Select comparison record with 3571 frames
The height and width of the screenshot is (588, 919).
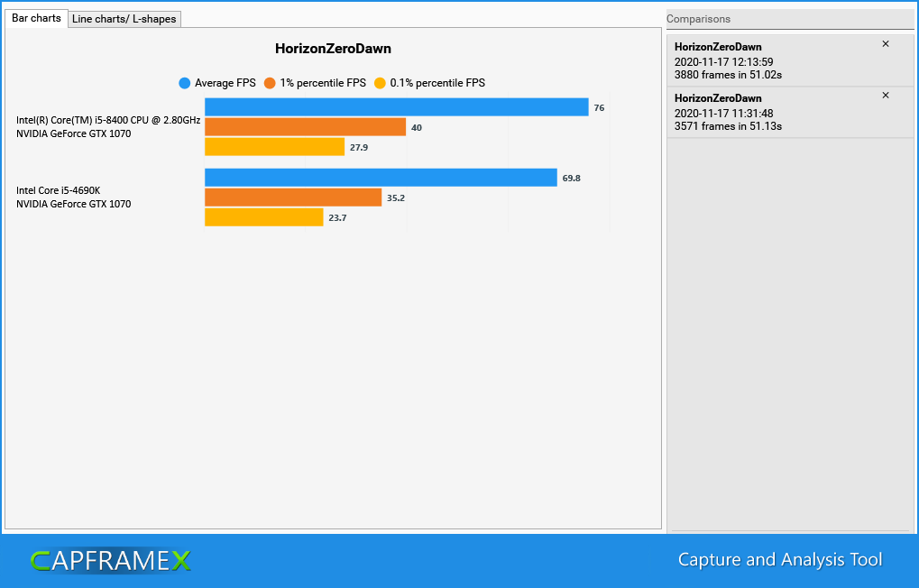coord(790,113)
